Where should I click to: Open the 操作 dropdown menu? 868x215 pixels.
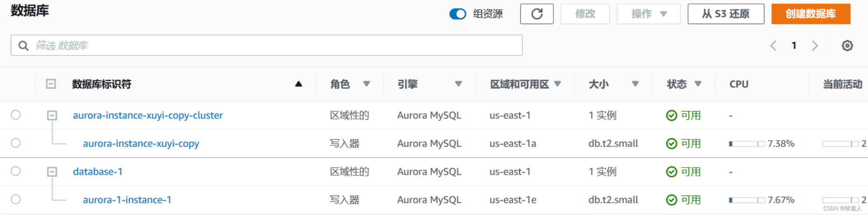click(648, 14)
